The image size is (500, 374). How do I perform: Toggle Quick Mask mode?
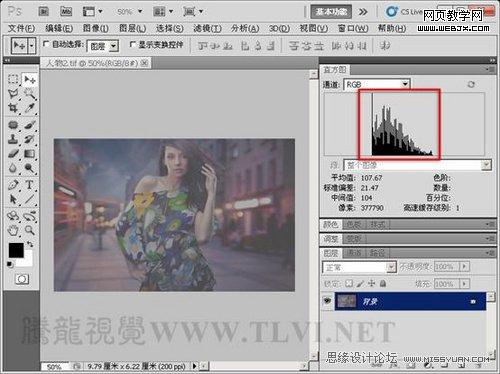[22, 279]
